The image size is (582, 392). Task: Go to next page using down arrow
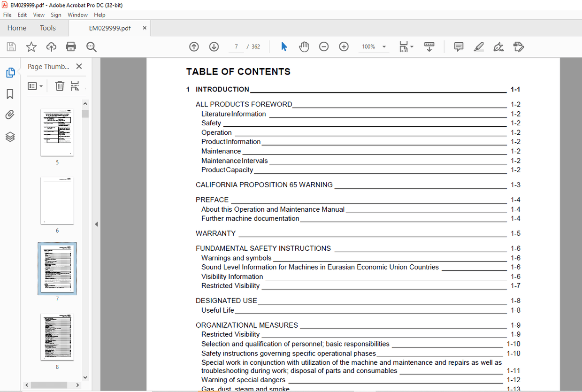pyautogui.click(x=214, y=46)
